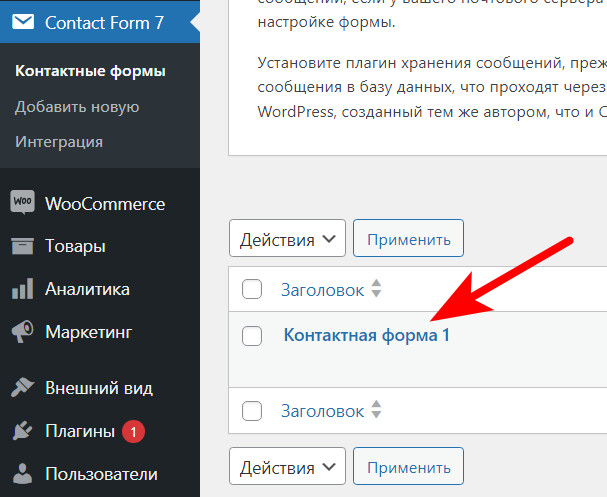Open Контактные формы submenu item
This screenshot has width=607, height=497.
pyautogui.click(x=91, y=71)
